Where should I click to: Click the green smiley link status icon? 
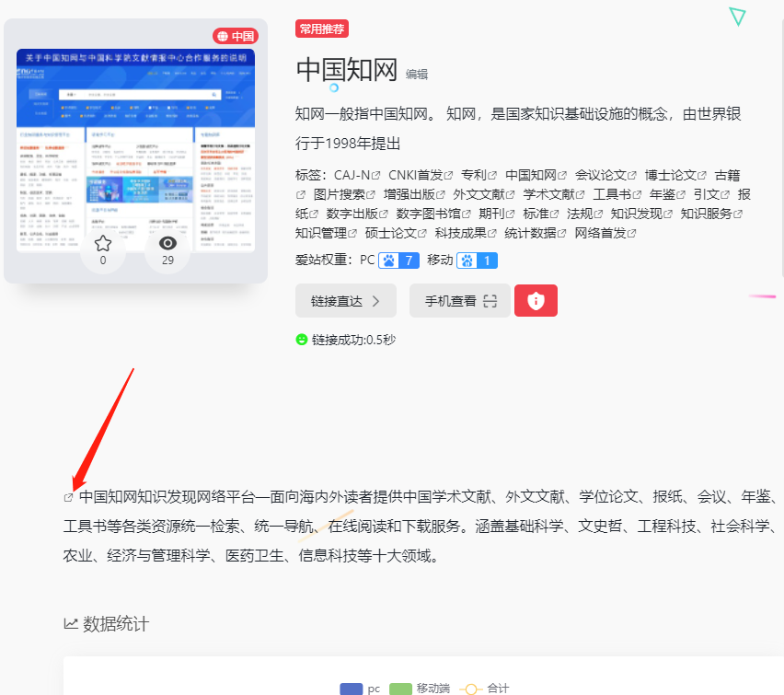302,340
